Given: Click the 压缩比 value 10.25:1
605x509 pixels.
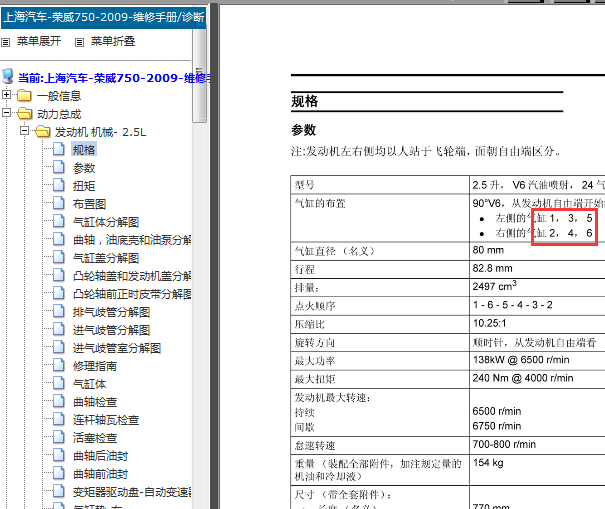Looking at the screenshot, I should pyautogui.click(x=489, y=323).
